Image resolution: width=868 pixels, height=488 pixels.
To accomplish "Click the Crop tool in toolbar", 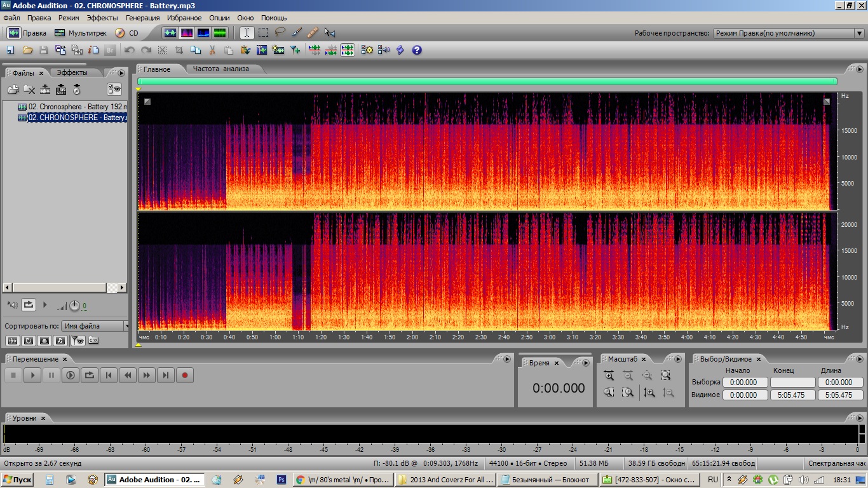I will point(179,50).
